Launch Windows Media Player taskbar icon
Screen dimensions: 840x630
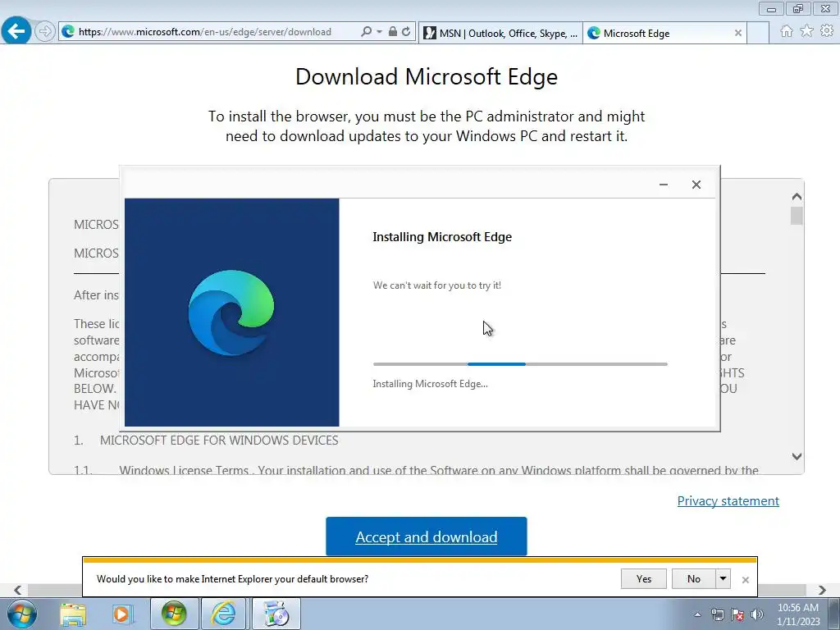(122, 614)
